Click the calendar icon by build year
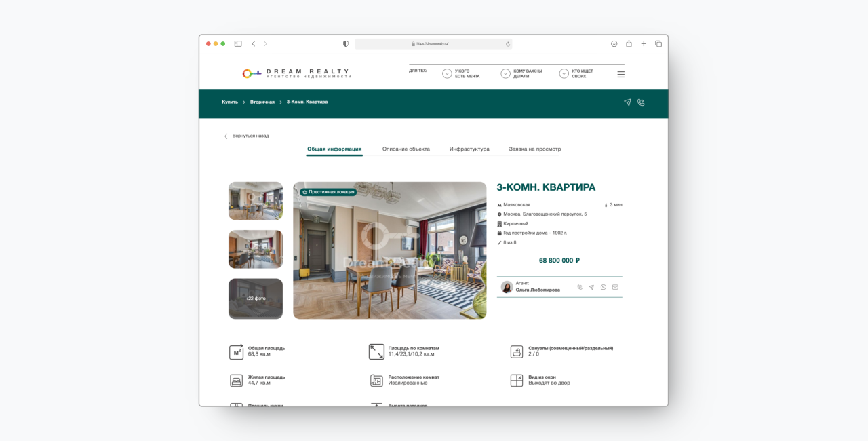The image size is (868, 441). pos(500,233)
